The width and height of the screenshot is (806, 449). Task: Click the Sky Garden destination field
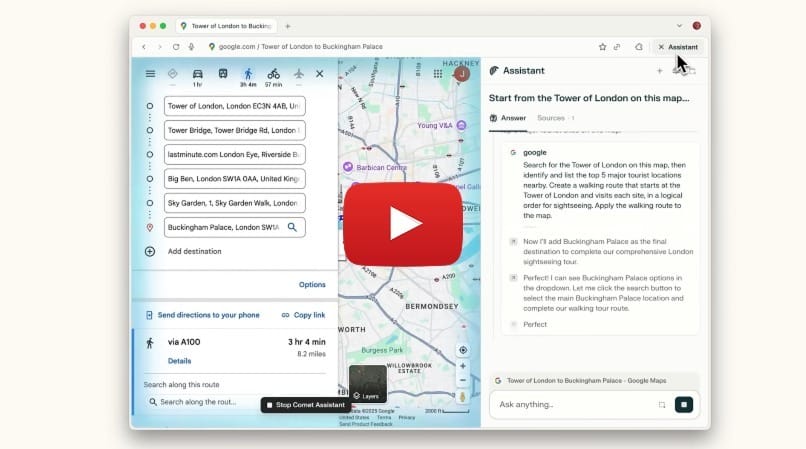click(234, 203)
